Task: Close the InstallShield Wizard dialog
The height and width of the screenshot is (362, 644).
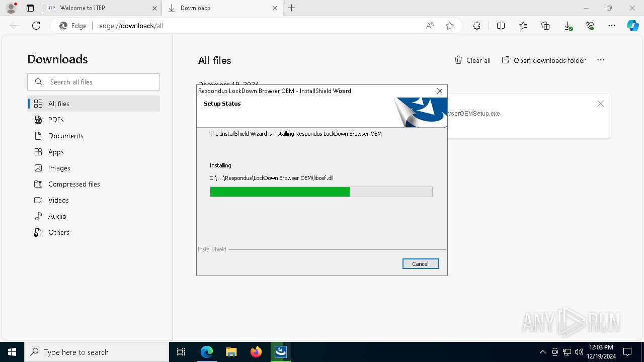Action: pos(440,91)
